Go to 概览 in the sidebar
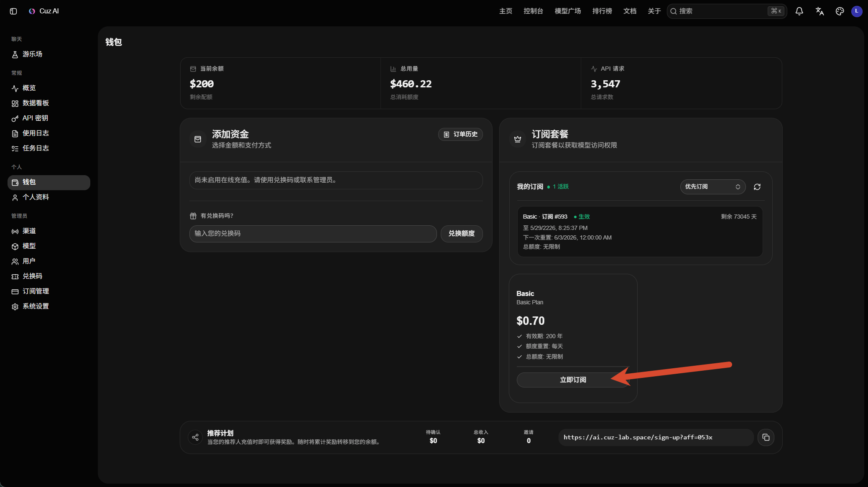 click(49, 88)
